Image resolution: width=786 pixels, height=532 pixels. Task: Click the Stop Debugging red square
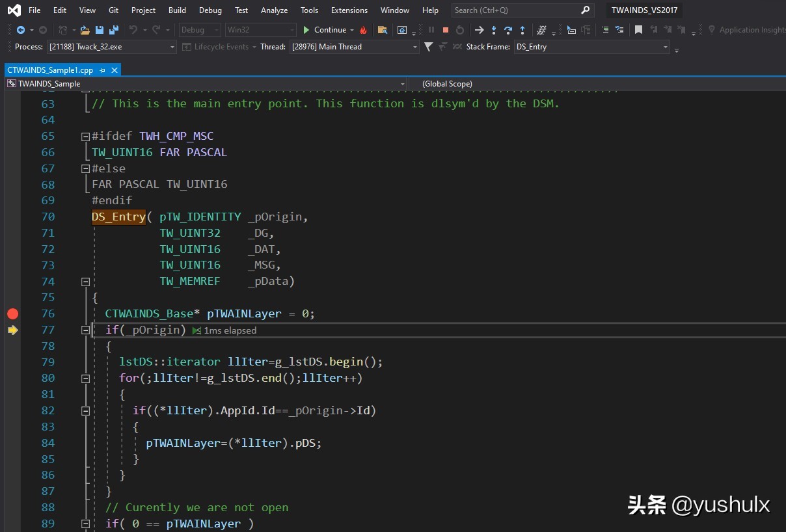pyautogui.click(x=446, y=30)
